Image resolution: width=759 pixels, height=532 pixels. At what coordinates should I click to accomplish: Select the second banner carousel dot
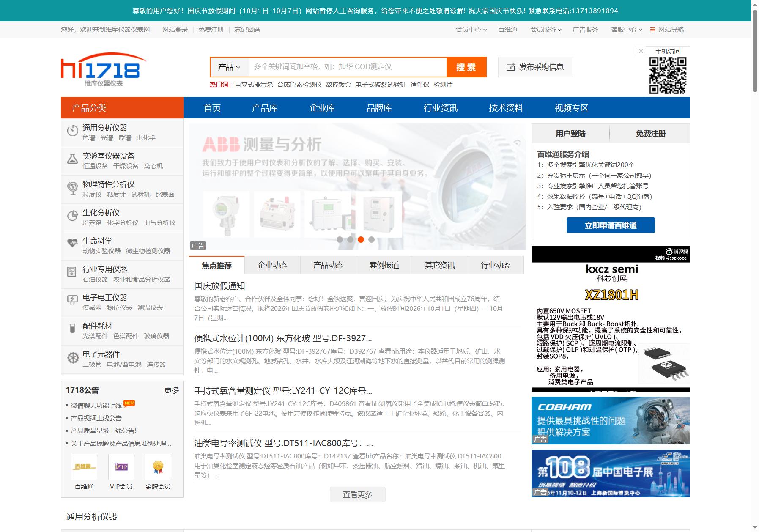(x=350, y=239)
